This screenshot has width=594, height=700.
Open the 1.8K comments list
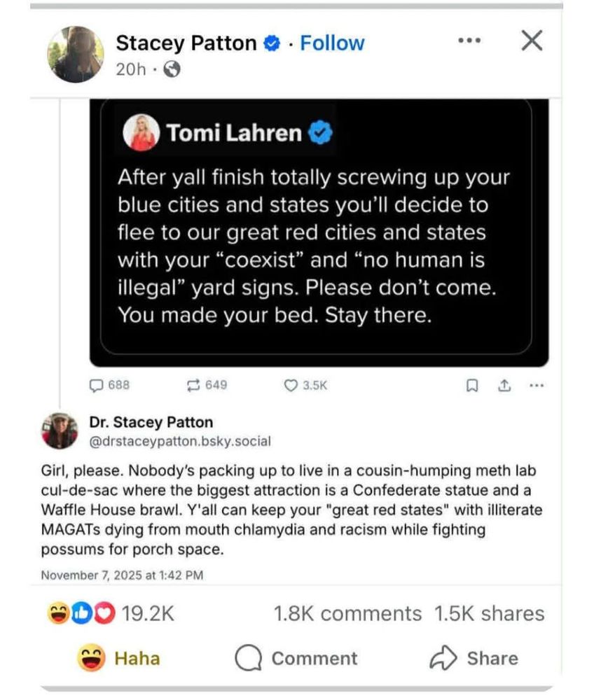pos(347,614)
